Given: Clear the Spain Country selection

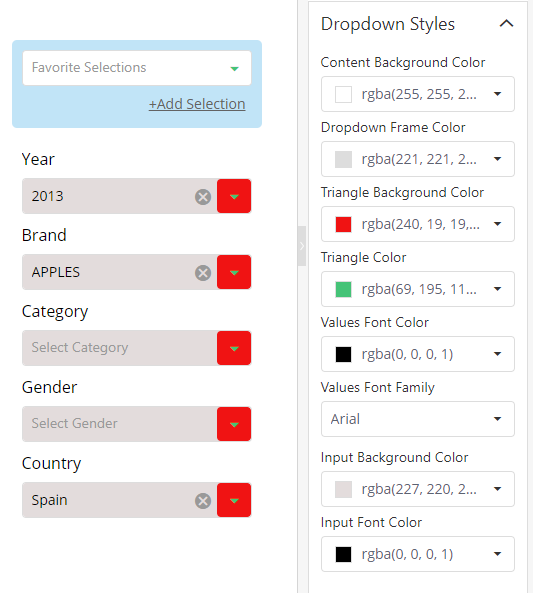Looking at the screenshot, I should coord(203,501).
